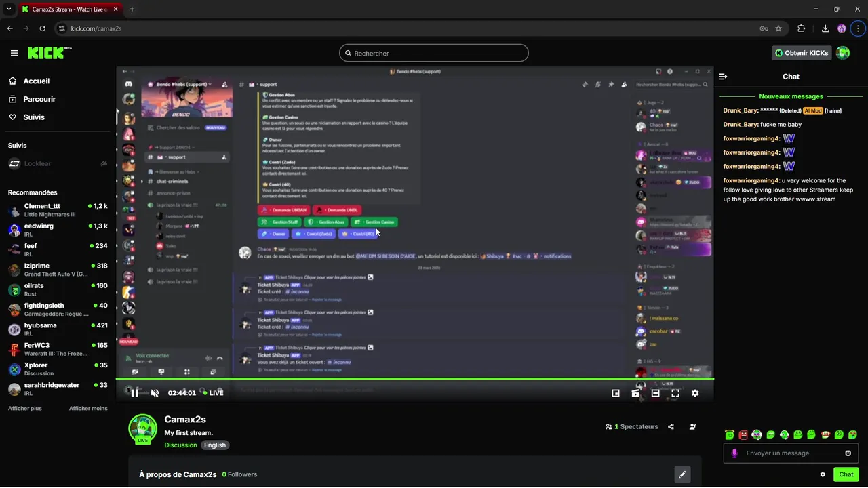Click Nouveaux messages divider label
The height and width of the screenshot is (488, 868).
(x=791, y=96)
